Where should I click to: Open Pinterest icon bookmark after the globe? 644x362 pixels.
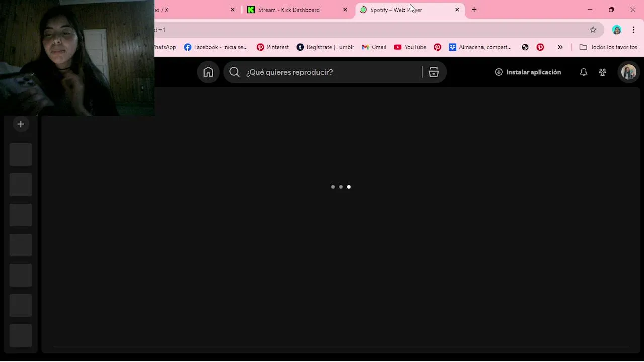(540, 47)
